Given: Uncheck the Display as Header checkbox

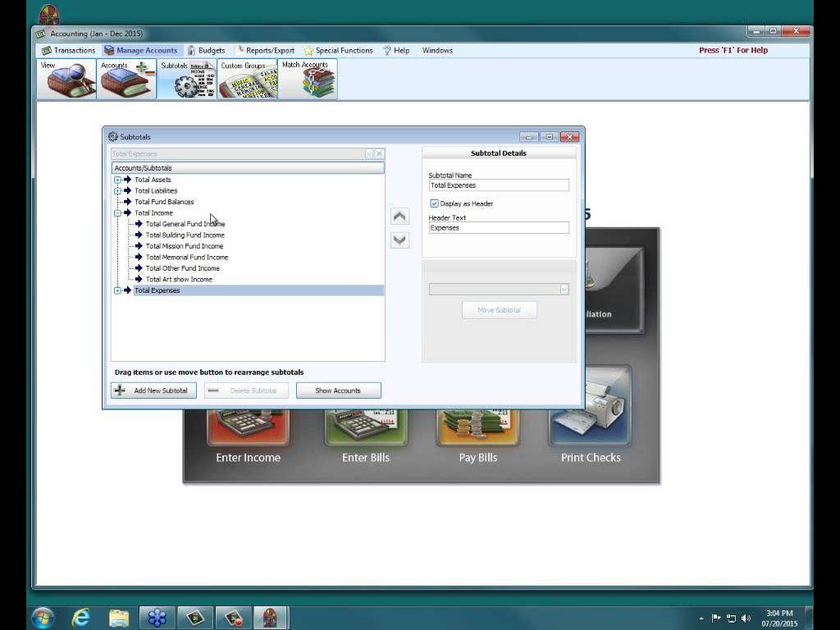Looking at the screenshot, I should pyautogui.click(x=434, y=203).
